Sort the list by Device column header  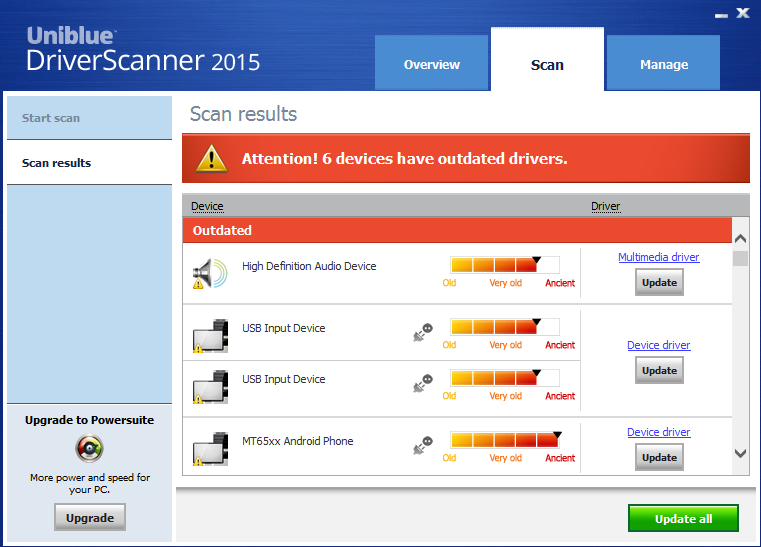(x=207, y=206)
